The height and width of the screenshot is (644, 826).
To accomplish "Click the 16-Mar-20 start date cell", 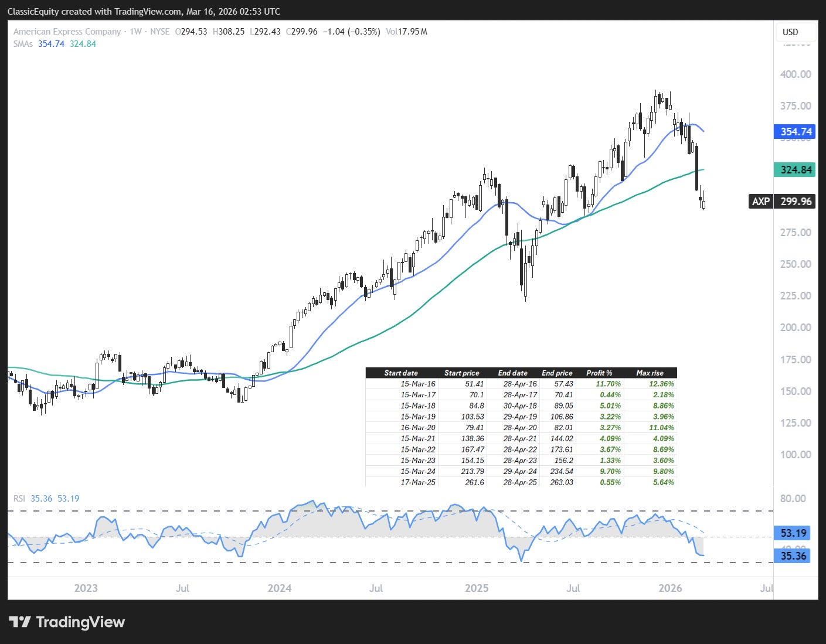I will pos(418,428).
